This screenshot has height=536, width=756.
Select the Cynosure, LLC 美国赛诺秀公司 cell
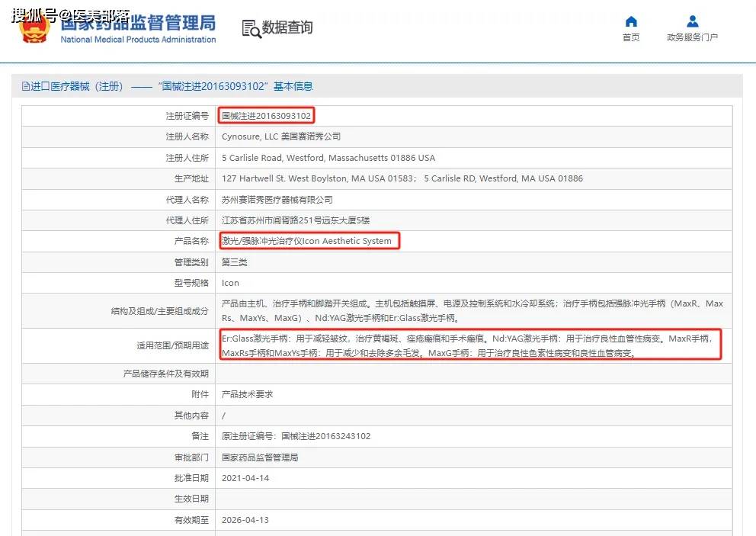click(281, 136)
